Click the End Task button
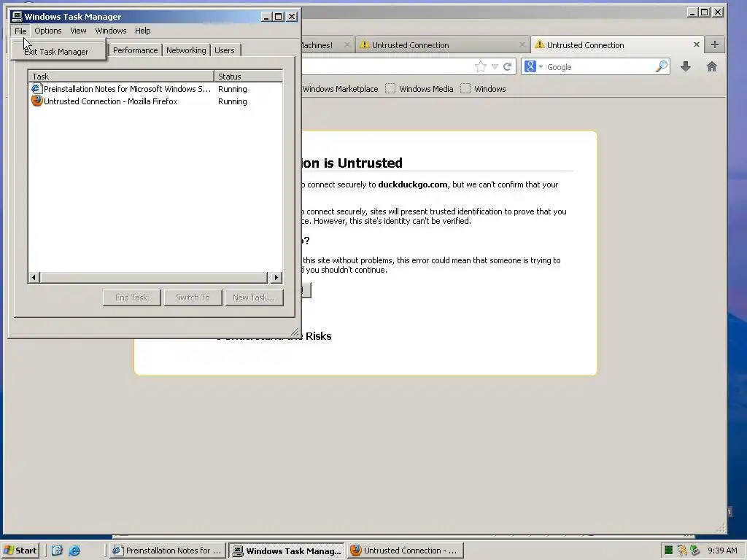This screenshot has height=560, width=747. coord(131,297)
